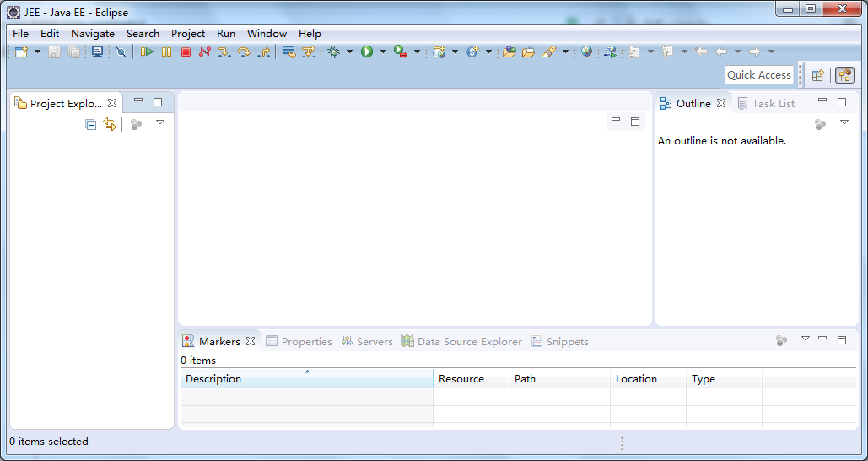Click the green Run button
Image resolution: width=868 pixels, height=461 pixels.
point(367,52)
